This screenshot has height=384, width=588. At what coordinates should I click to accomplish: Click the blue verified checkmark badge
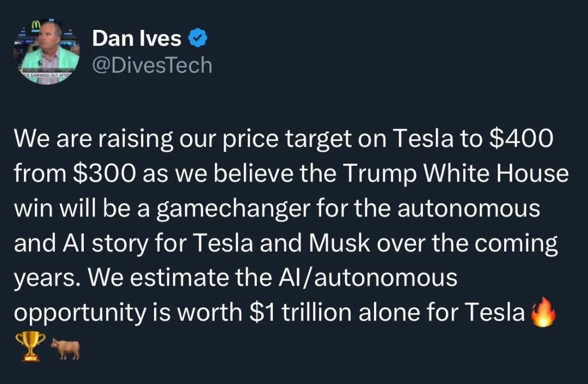pos(198,38)
